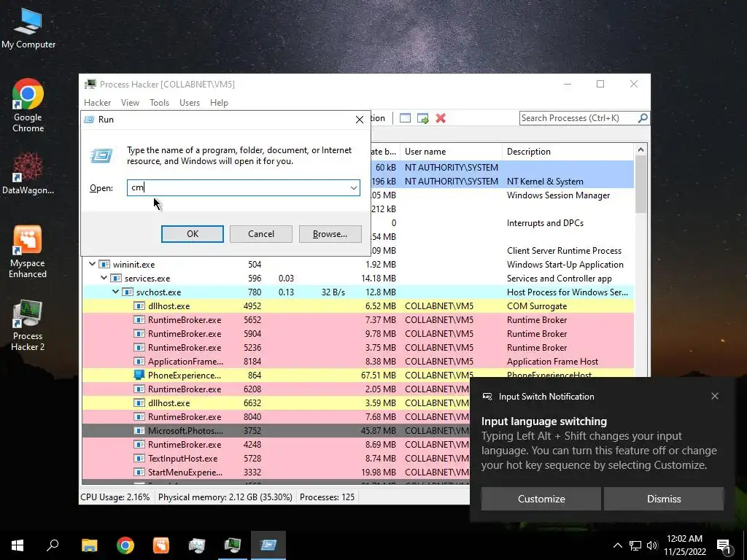This screenshot has height=560, width=747.
Task: Click the process list vertical scrollbar thumb
Action: [x=640, y=184]
